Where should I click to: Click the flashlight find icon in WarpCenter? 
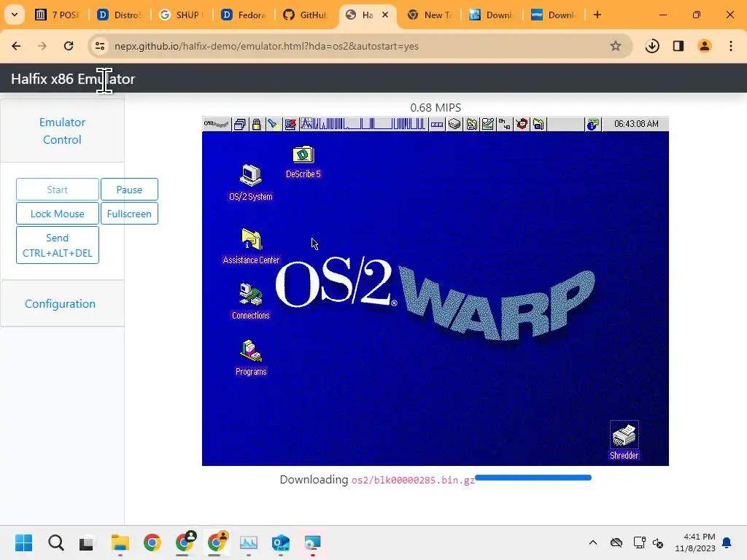pos(273,124)
